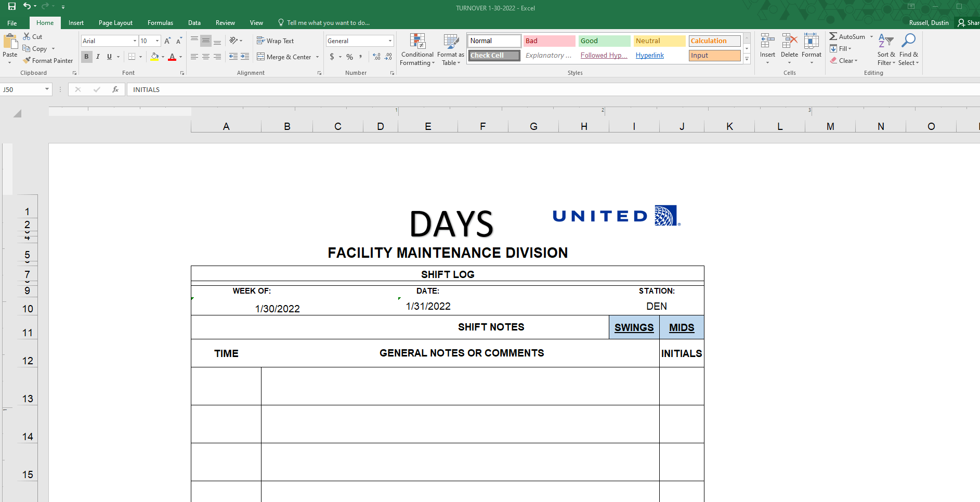This screenshot has height=502, width=980.
Task: Select column J header
Action: click(x=682, y=126)
